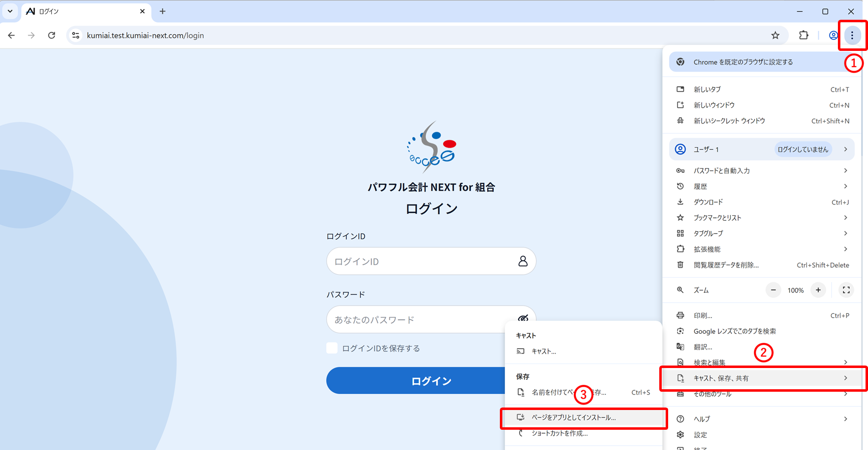Click the browser back arrow
Screen dimensions: 868x450
[x=11, y=36]
